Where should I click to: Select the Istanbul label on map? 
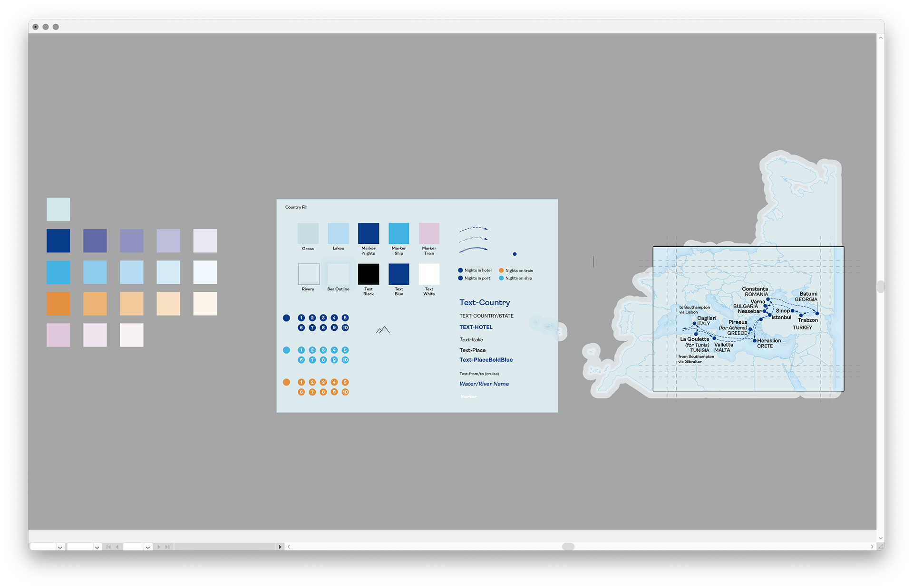[x=781, y=318]
